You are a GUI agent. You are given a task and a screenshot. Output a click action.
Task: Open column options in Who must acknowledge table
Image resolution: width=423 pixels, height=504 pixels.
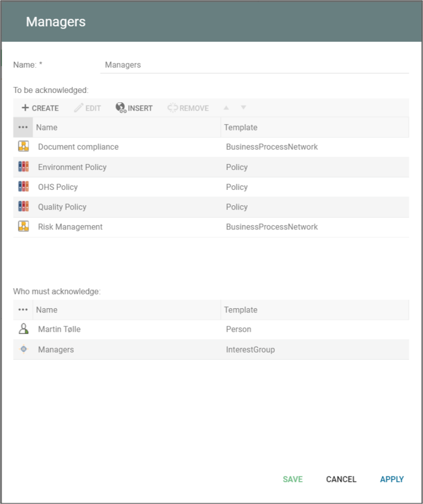coord(23,310)
